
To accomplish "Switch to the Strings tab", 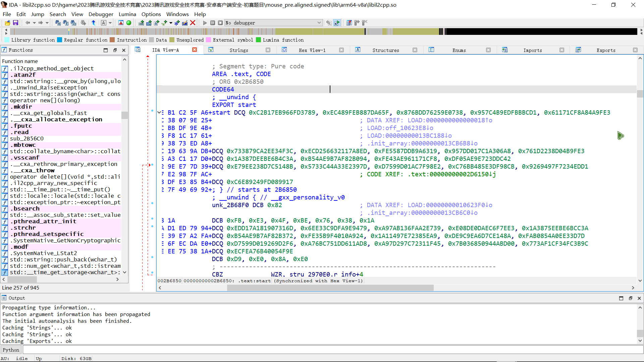I will pyautogui.click(x=239, y=50).
